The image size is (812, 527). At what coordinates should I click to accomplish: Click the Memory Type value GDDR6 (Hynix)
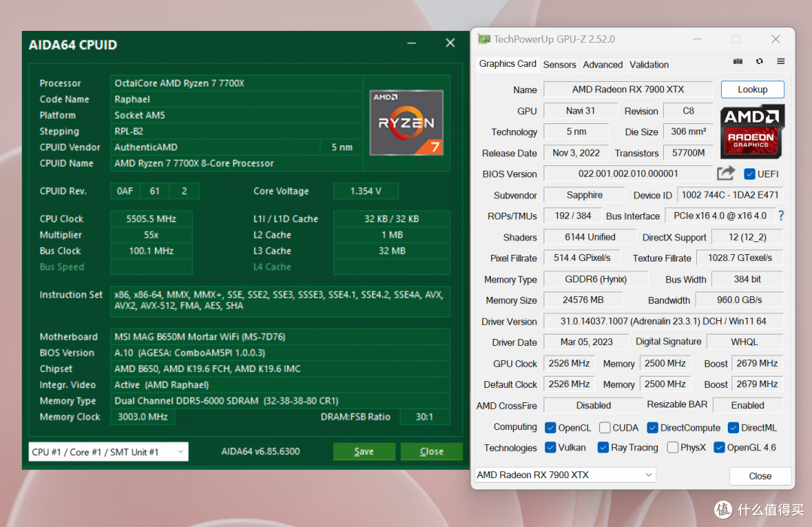pyautogui.click(x=595, y=280)
